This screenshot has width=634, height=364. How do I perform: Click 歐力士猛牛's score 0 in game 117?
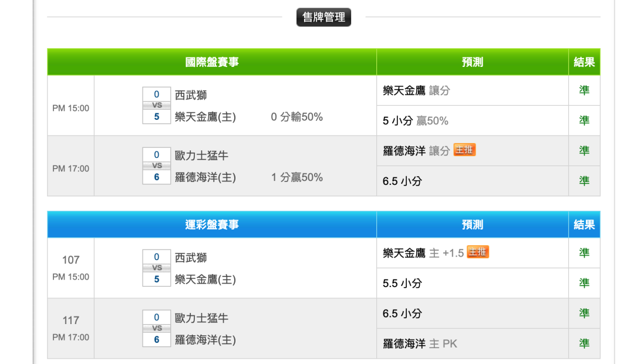pos(157,318)
